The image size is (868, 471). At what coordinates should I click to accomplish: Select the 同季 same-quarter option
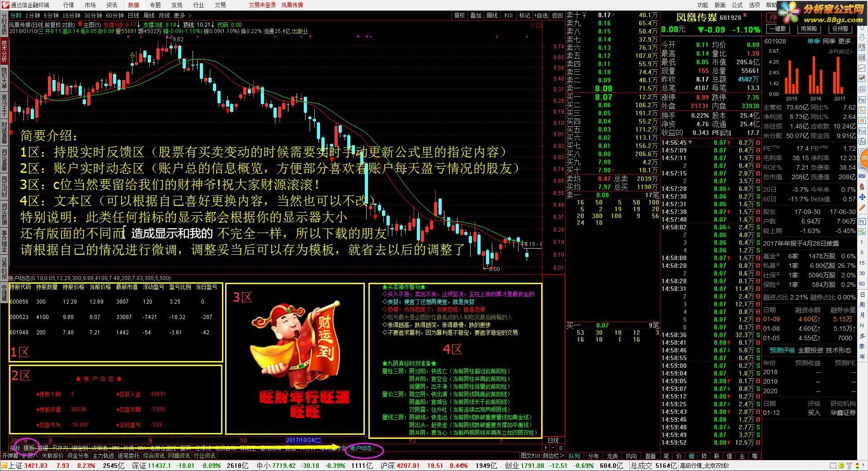tap(829, 41)
